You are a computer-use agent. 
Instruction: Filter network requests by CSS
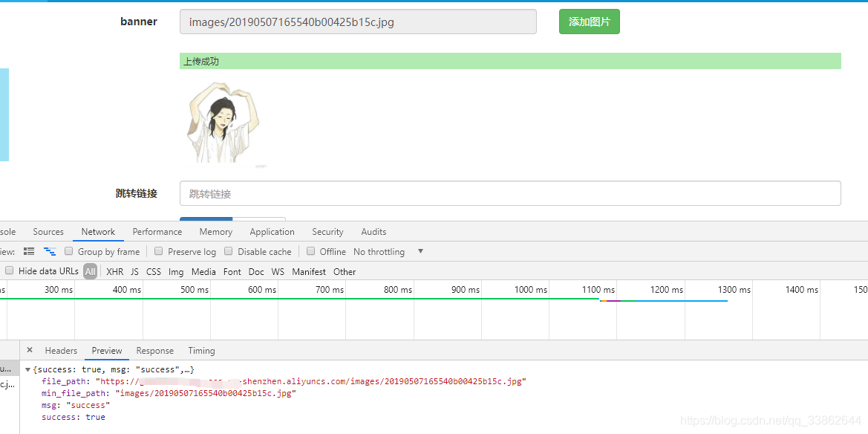(x=153, y=271)
